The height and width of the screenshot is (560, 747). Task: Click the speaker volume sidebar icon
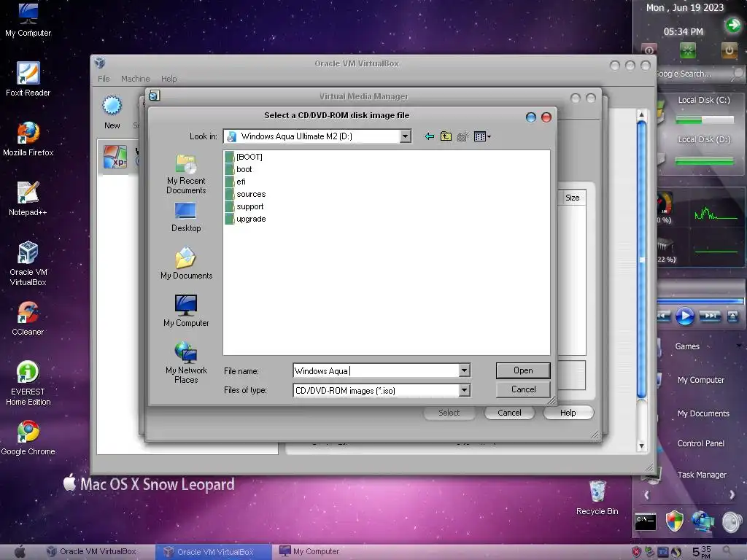point(732,522)
